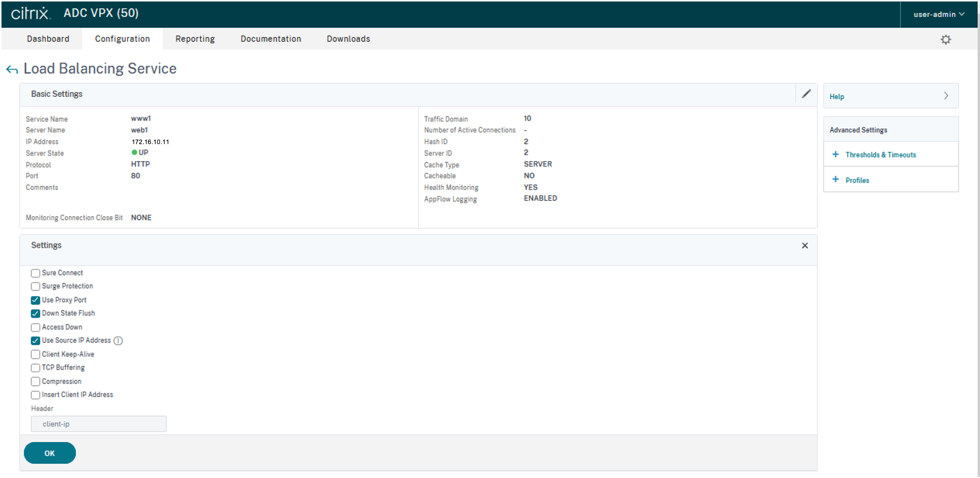
Task: Enable the Sure Connect checkbox
Action: [x=35, y=273]
